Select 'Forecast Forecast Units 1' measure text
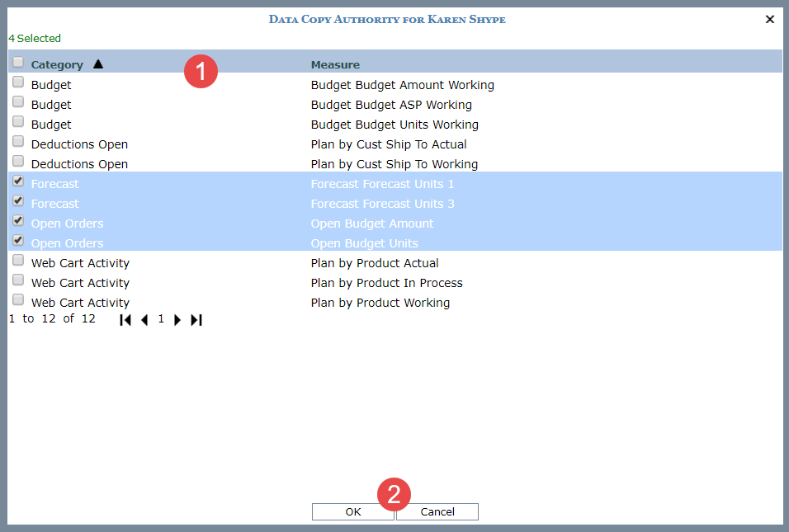 coord(382,184)
